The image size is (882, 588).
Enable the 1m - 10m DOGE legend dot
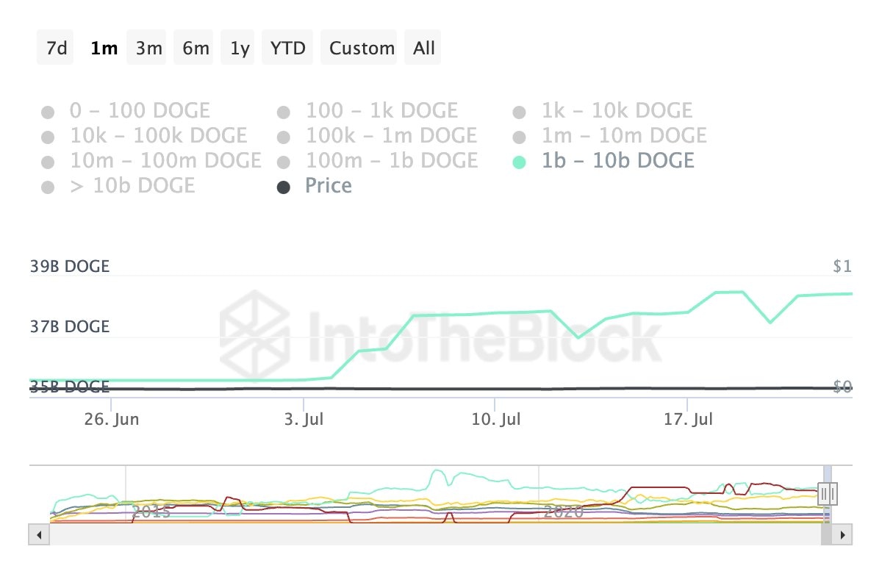click(x=520, y=137)
